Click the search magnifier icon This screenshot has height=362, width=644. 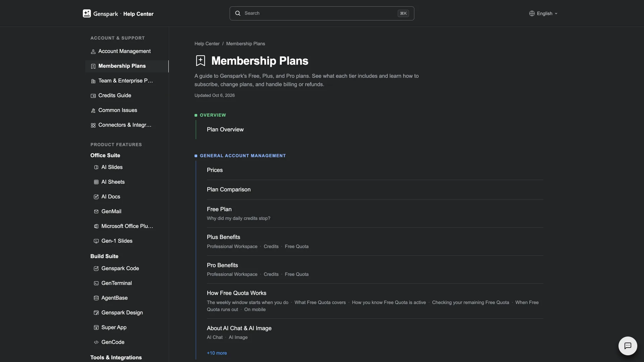(238, 13)
